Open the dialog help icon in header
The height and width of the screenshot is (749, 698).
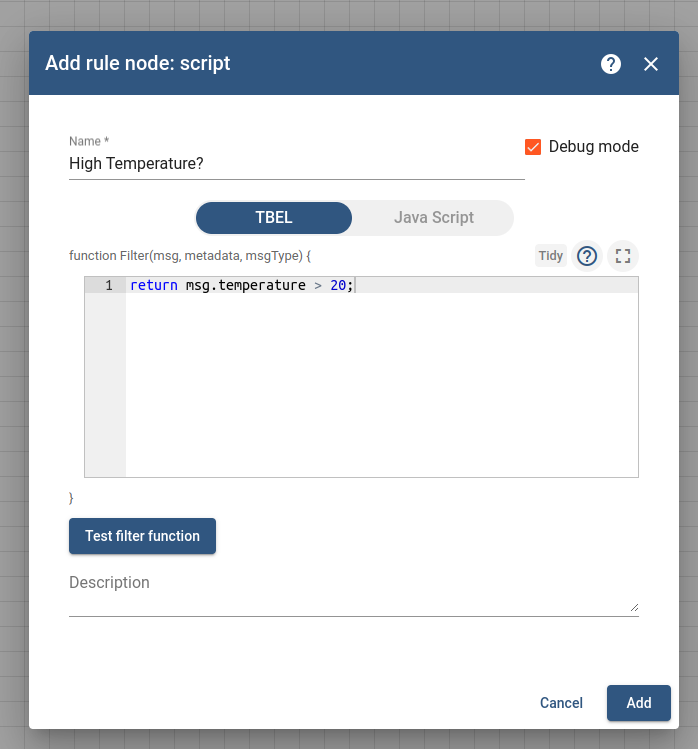611,64
